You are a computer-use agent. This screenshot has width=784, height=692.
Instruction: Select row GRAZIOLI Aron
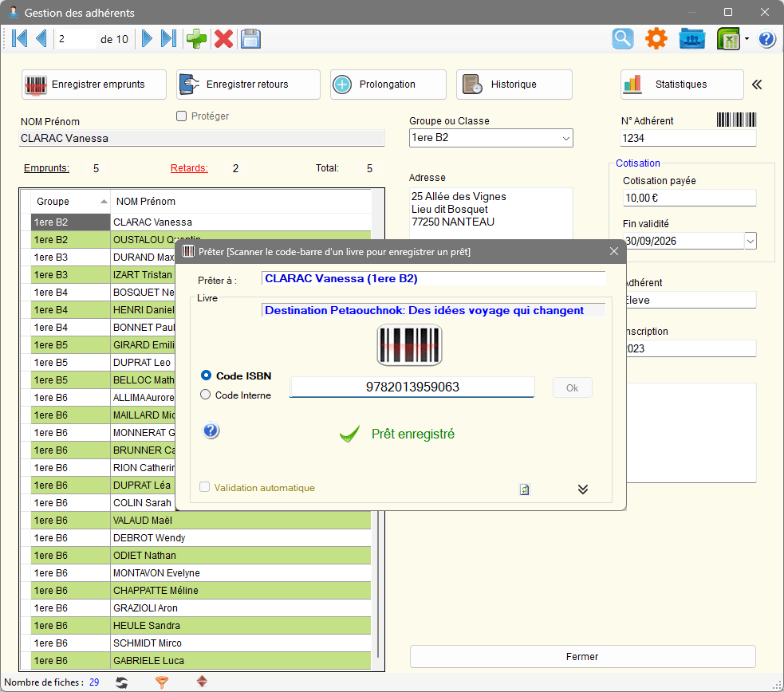click(201, 607)
